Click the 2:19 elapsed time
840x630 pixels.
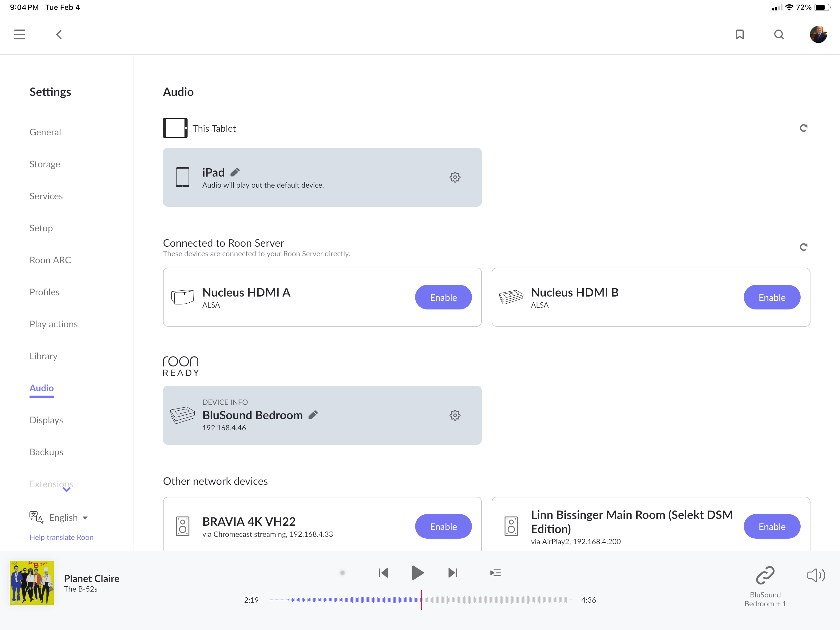click(251, 600)
